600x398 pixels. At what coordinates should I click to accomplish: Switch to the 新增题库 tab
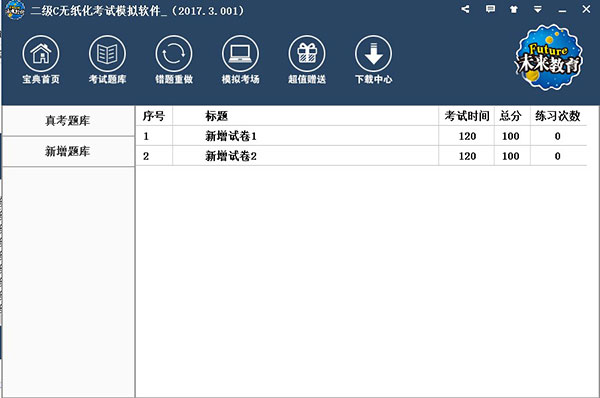(x=68, y=152)
